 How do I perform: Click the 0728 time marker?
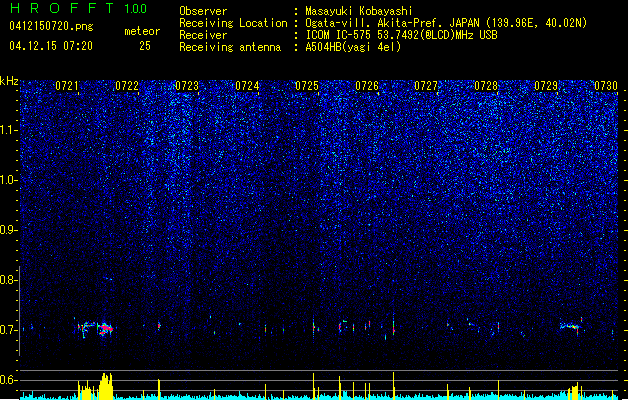click(x=486, y=86)
